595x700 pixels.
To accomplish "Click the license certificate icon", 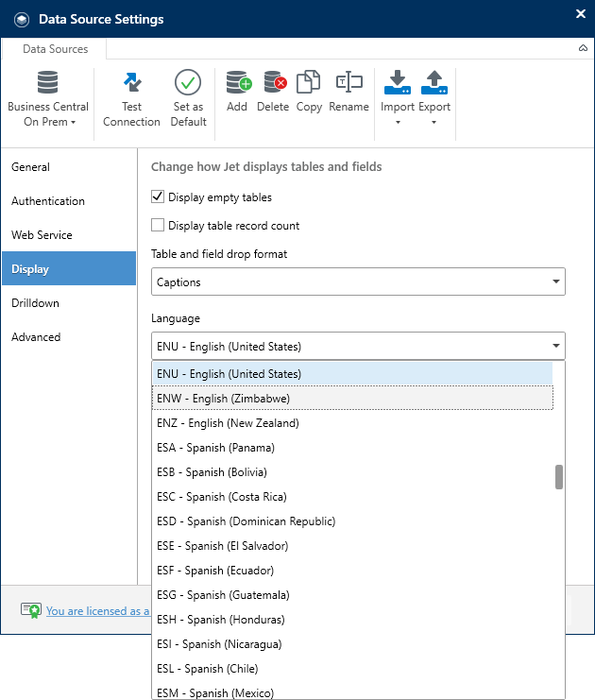I will point(31,610).
